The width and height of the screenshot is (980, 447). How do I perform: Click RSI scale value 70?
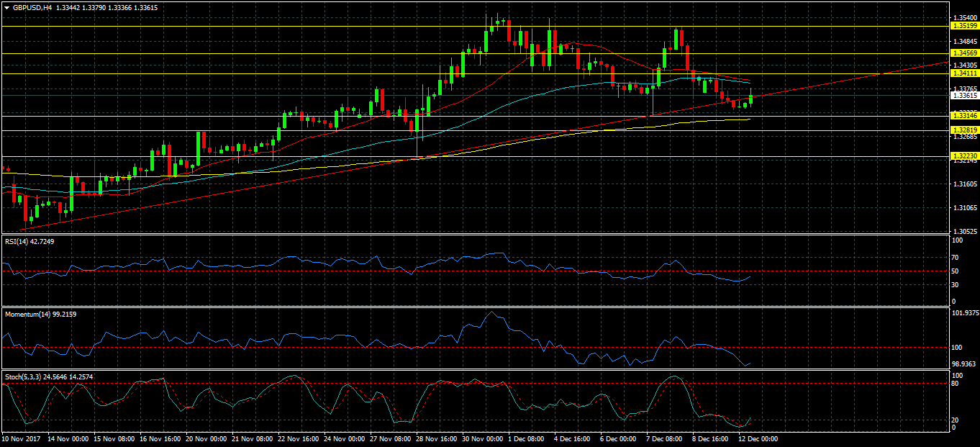(956, 258)
